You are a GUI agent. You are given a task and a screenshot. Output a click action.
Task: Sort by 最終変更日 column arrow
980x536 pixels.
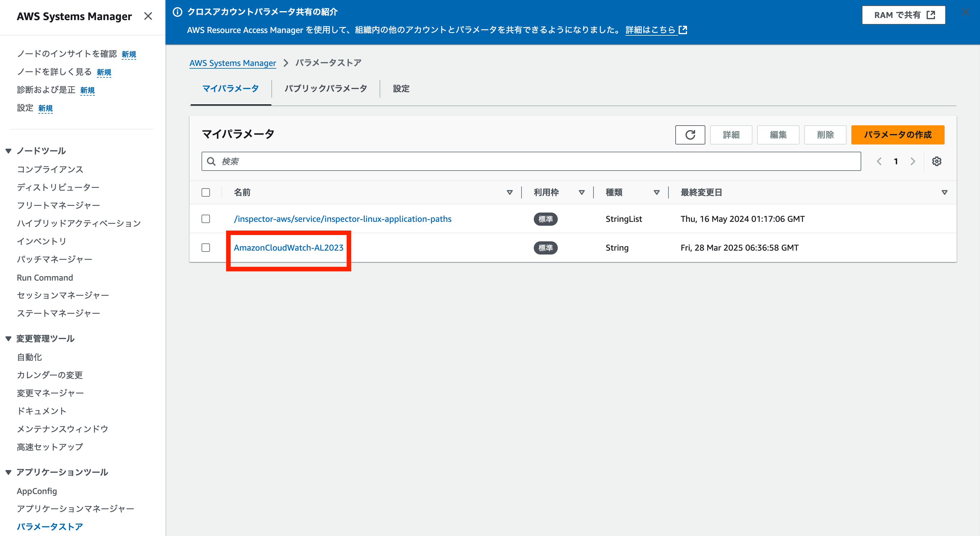click(945, 192)
